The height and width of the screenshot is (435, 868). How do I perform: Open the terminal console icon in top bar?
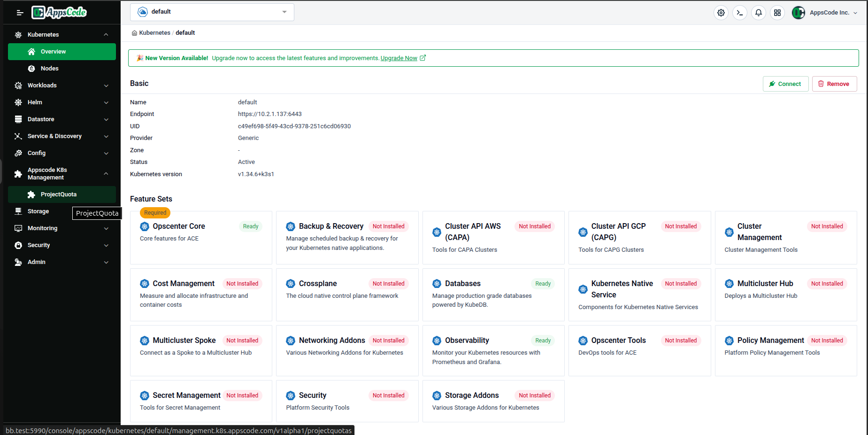740,13
